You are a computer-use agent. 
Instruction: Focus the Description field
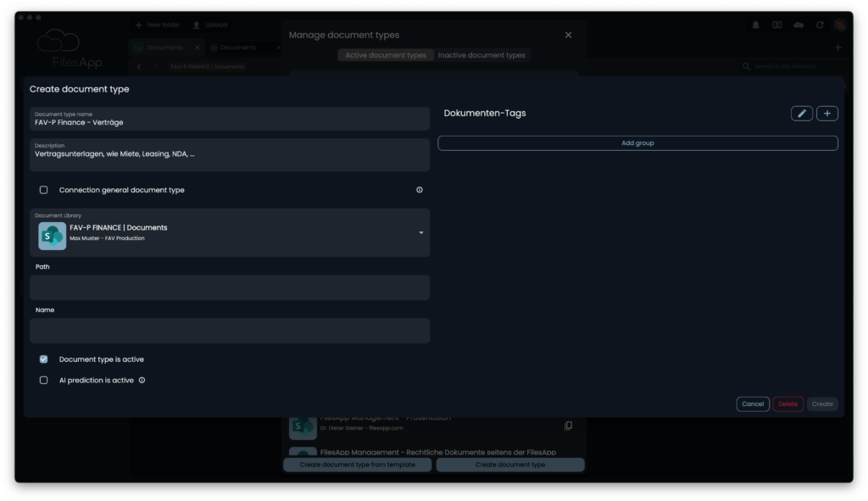[230, 155]
